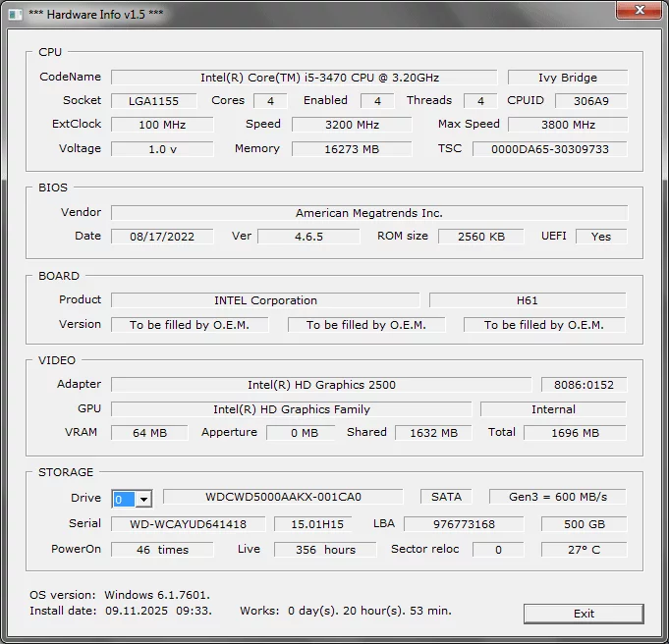Open the Drive number dropdown

click(143, 499)
